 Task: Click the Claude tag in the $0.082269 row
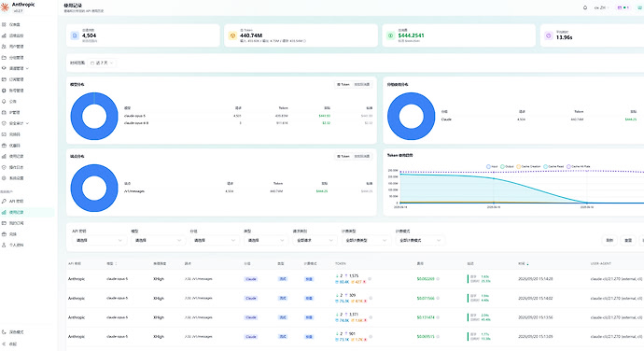pos(251,279)
